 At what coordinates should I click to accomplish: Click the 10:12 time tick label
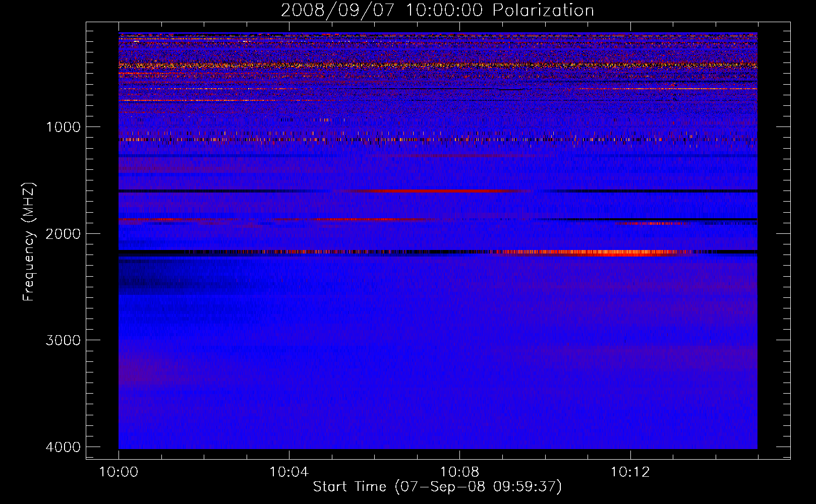point(630,472)
